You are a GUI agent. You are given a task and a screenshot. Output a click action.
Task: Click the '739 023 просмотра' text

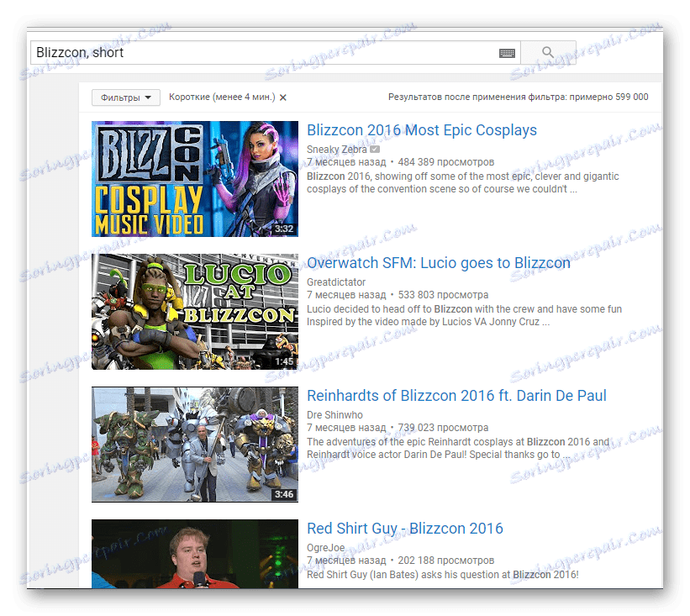click(443, 428)
